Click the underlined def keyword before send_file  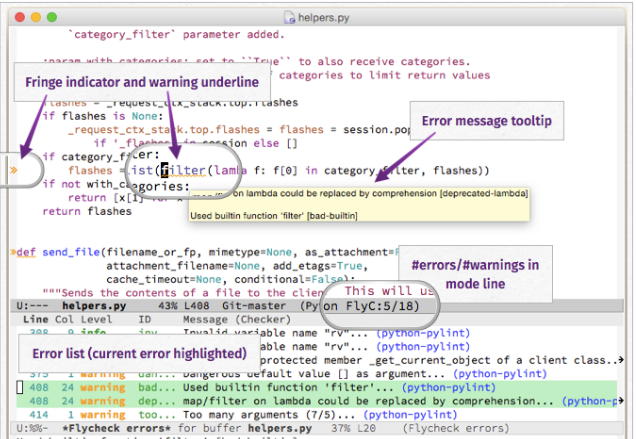click(x=26, y=252)
